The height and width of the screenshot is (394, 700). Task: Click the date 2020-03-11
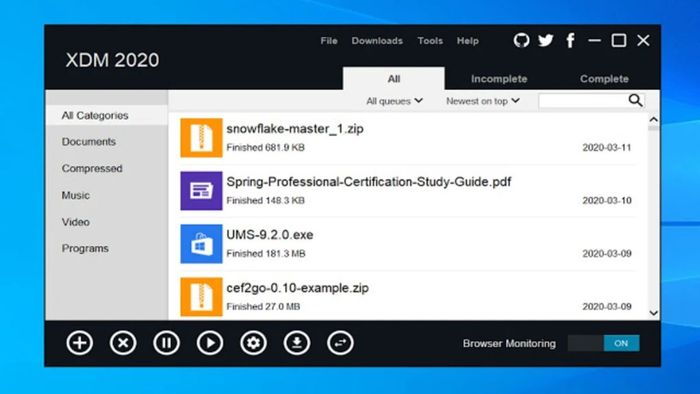click(x=607, y=148)
